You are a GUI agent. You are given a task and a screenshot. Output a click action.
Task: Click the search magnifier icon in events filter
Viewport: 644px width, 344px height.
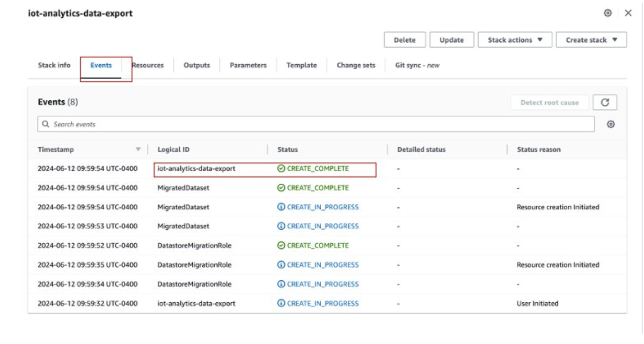tap(45, 124)
